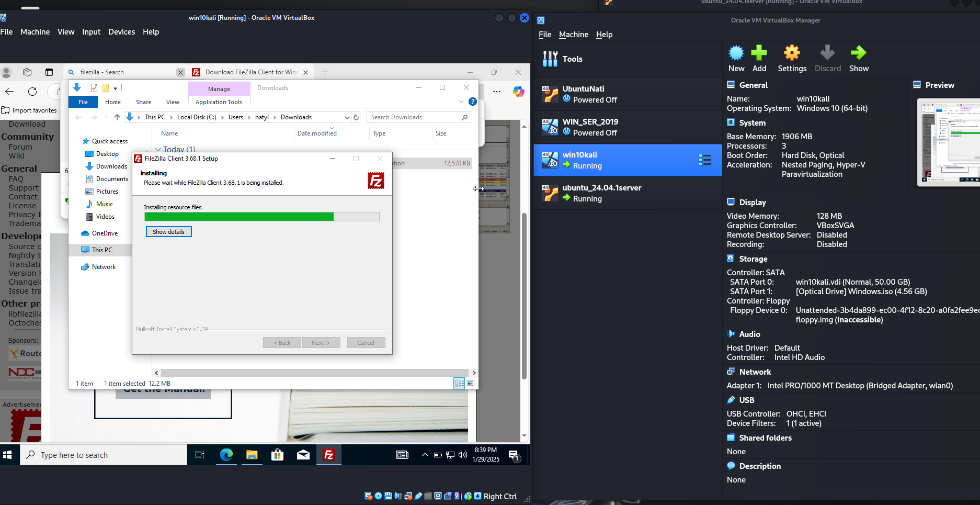Open the Forum link on FileZilla site
Viewport: 980px width, 505px height.
(x=20, y=147)
